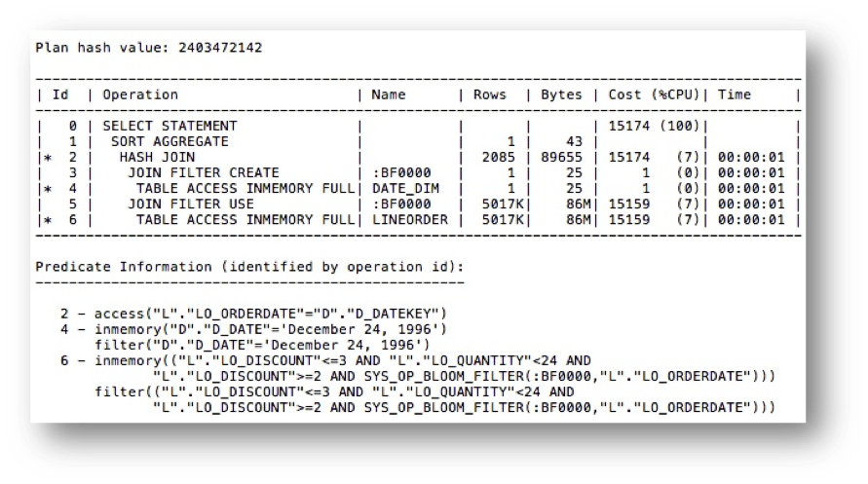
Task: Select the Operation column header
Action: 140,95
